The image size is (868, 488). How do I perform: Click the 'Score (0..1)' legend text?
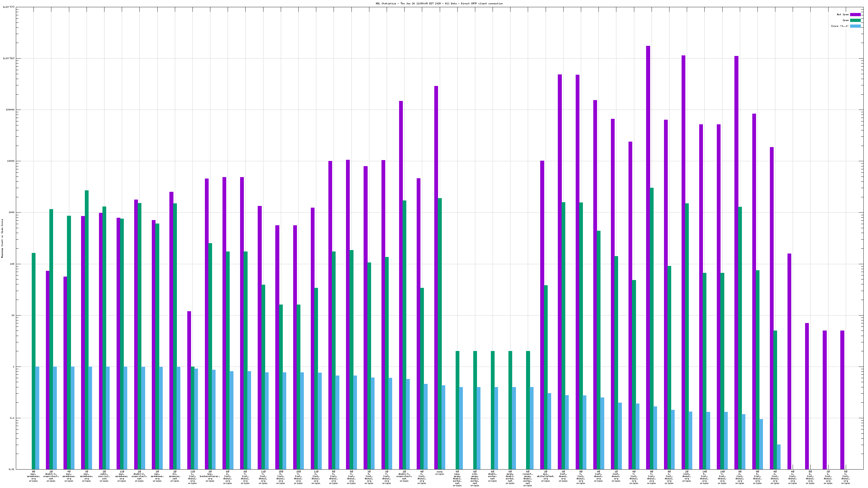pyautogui.click(x=840, y=26)
